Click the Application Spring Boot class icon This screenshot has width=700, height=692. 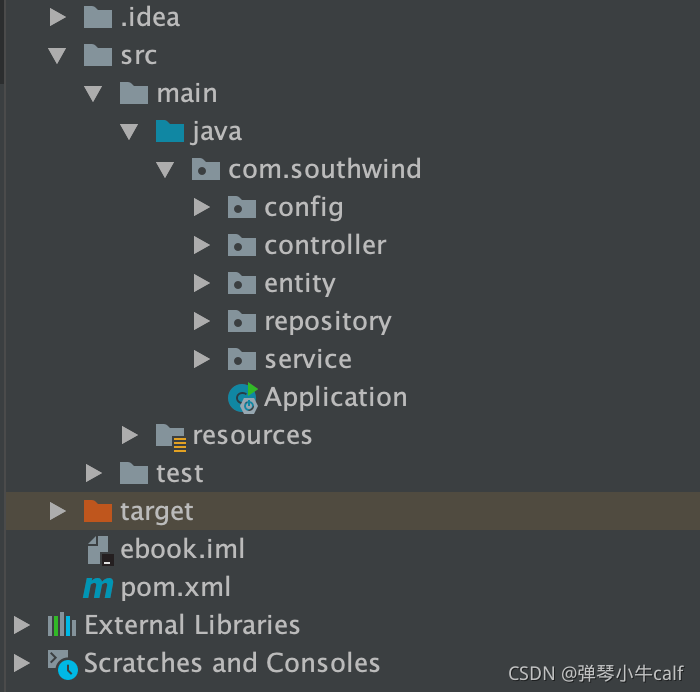pos(243,398)
